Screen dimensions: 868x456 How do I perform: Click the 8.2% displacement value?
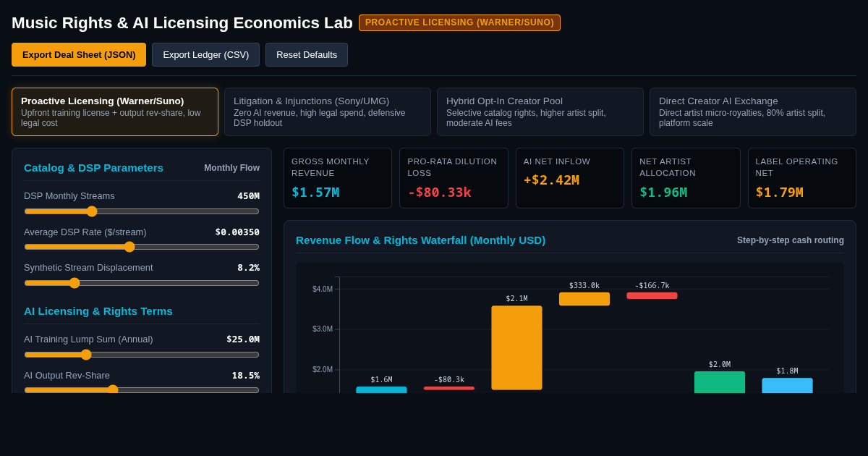tap(248, 268)
